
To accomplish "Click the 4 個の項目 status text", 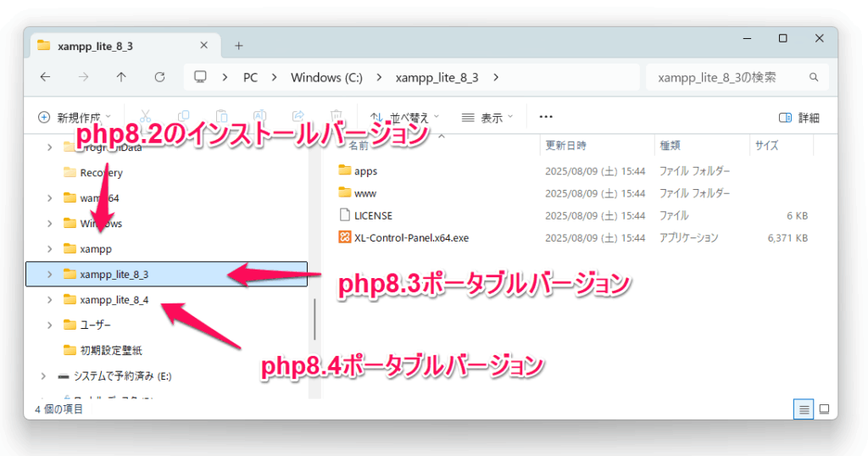I will 58,409.
